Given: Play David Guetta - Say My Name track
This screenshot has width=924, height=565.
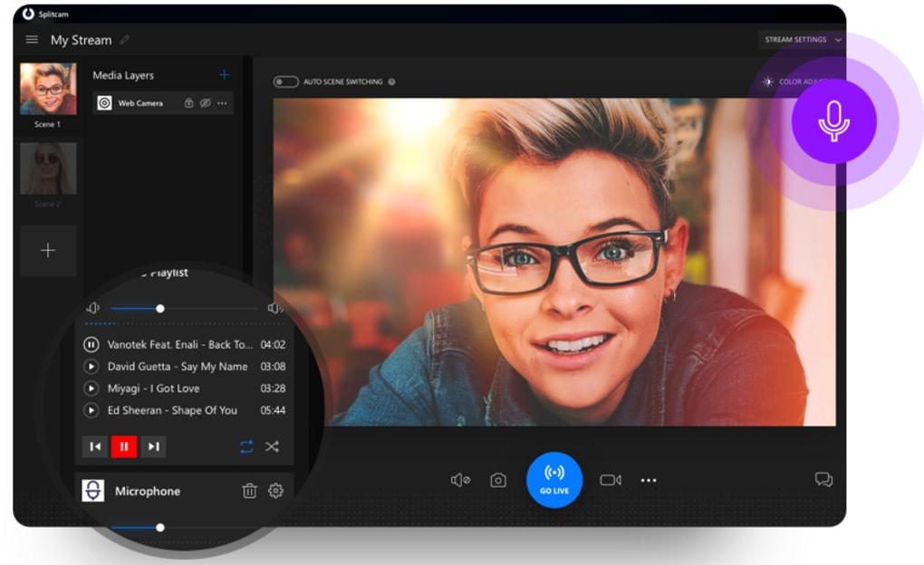Looking at the screenshot, I should pyautogui.click(x=91, y=367).
